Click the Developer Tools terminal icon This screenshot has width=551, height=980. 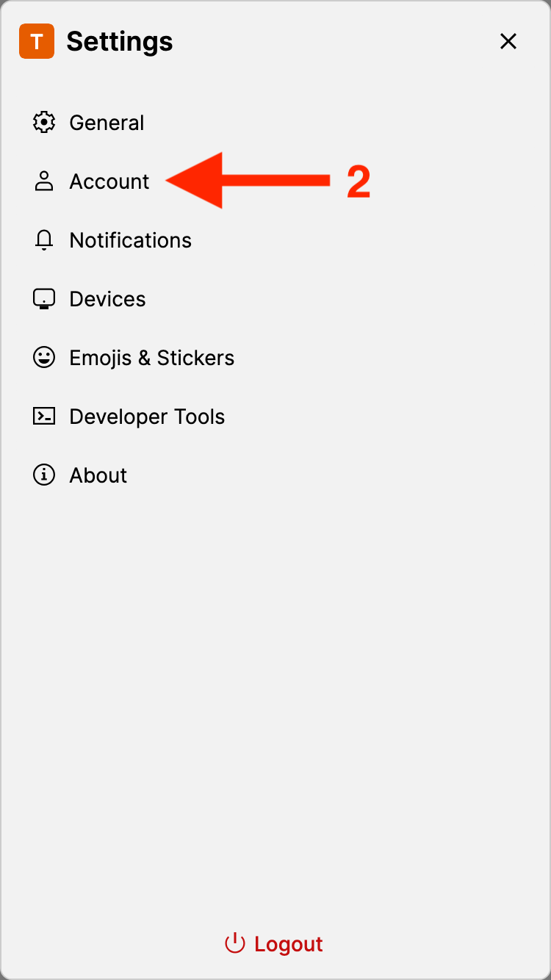[x=44, y=417]
